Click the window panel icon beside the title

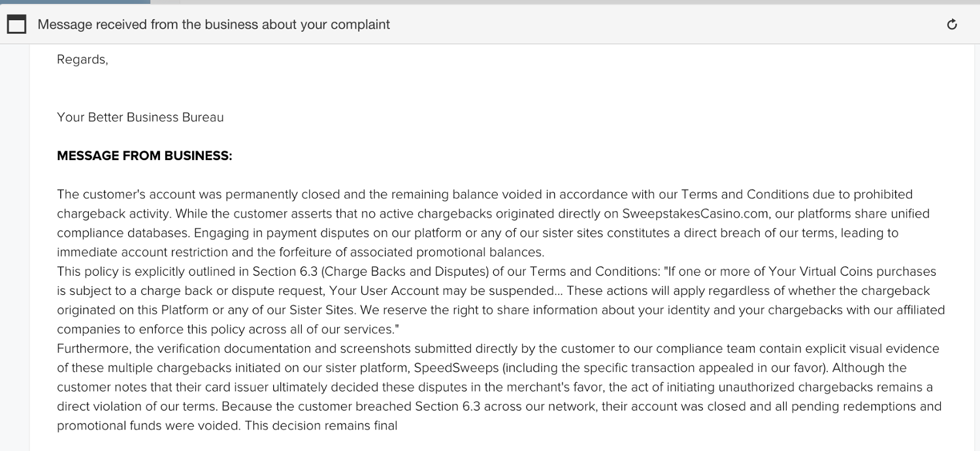(16, 25)
